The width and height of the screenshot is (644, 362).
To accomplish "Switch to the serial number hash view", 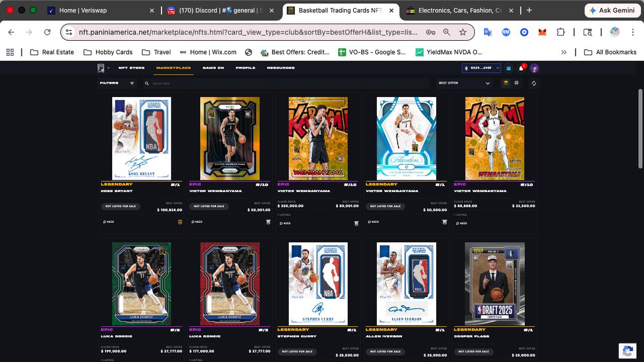I will click(516, 83).
